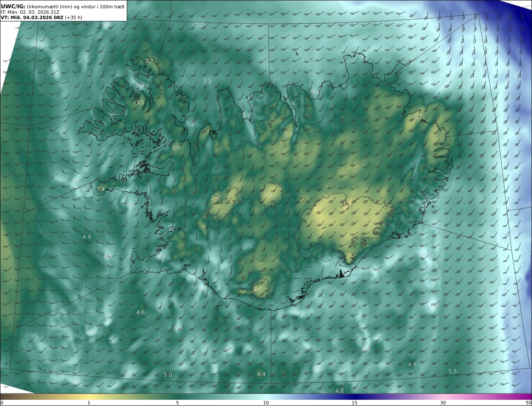
Task: Click the 7.2 value label on map
Action: tap(190, 124)
